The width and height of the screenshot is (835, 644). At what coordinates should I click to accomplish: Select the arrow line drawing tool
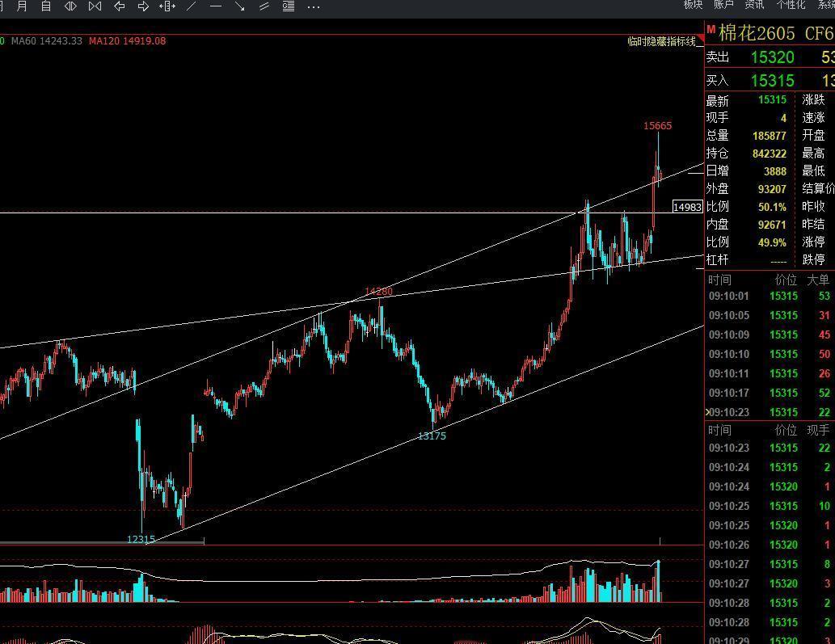click(x=239, y=6)
